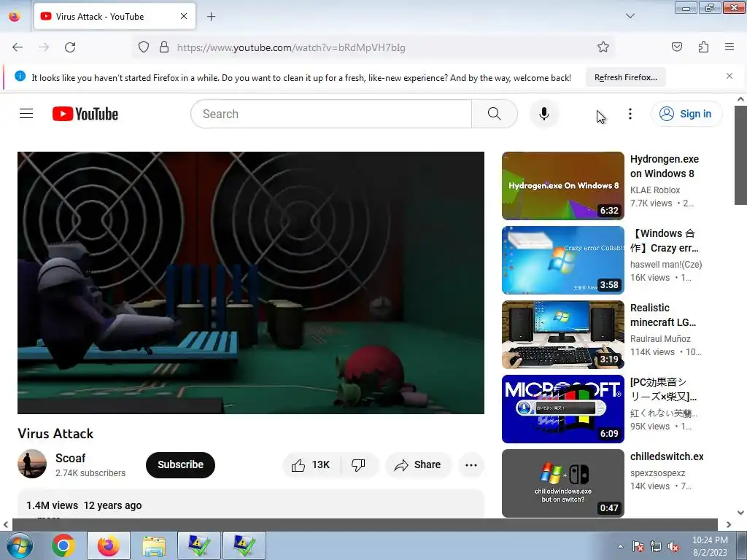Dislike the video with thumbs down
Screen dimensions: 747x560
358,464
